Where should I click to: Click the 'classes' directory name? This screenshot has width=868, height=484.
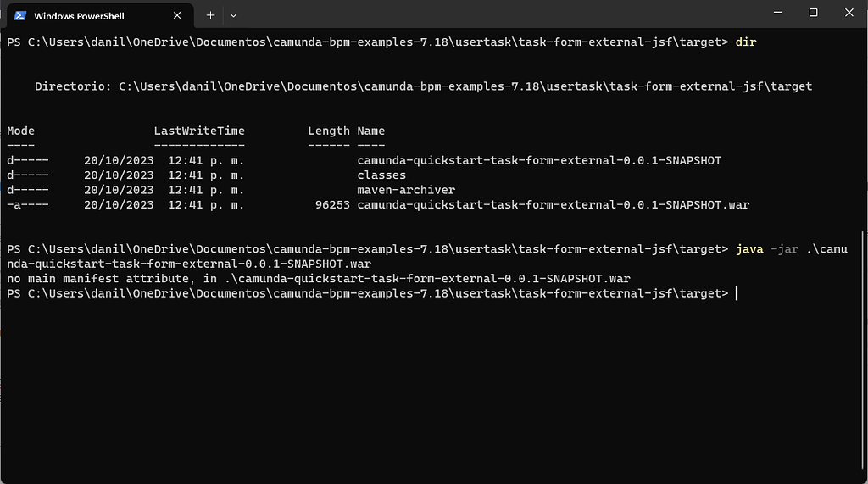[x=381, y=175]
